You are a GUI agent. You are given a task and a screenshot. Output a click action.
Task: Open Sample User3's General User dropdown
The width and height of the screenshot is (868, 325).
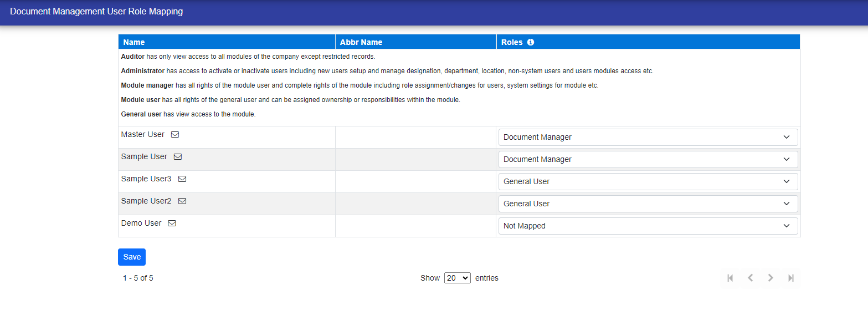[648, 181]
